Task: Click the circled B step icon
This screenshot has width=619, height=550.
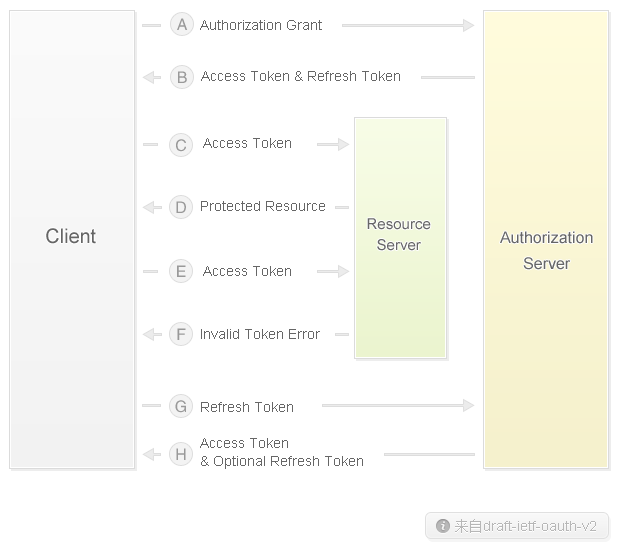Action: tap(182, 77)
